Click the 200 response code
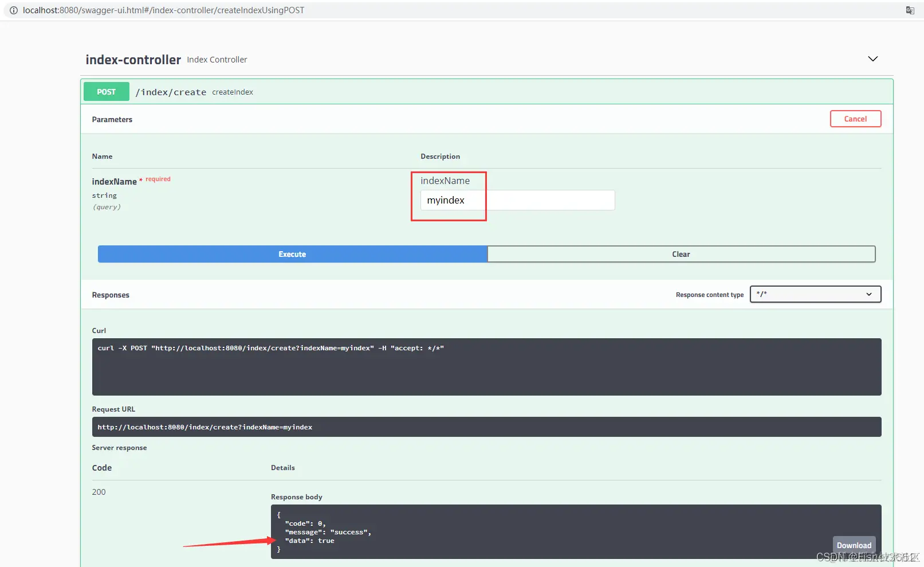 click(x=99, y=492)
